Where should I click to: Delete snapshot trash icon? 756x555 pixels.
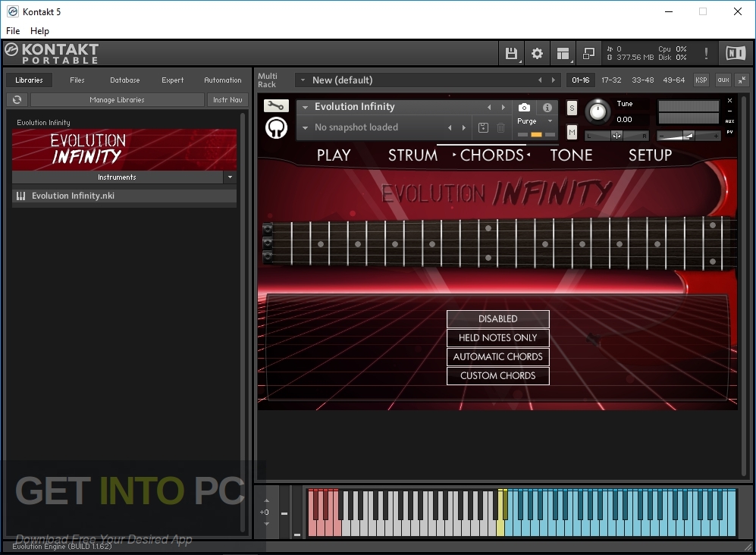tap(501, 127)
